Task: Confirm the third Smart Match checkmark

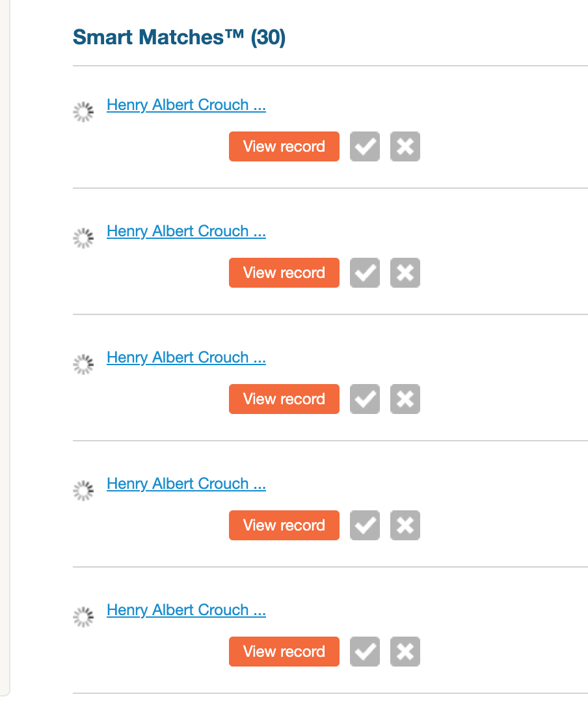Action: tap(364, 399)
